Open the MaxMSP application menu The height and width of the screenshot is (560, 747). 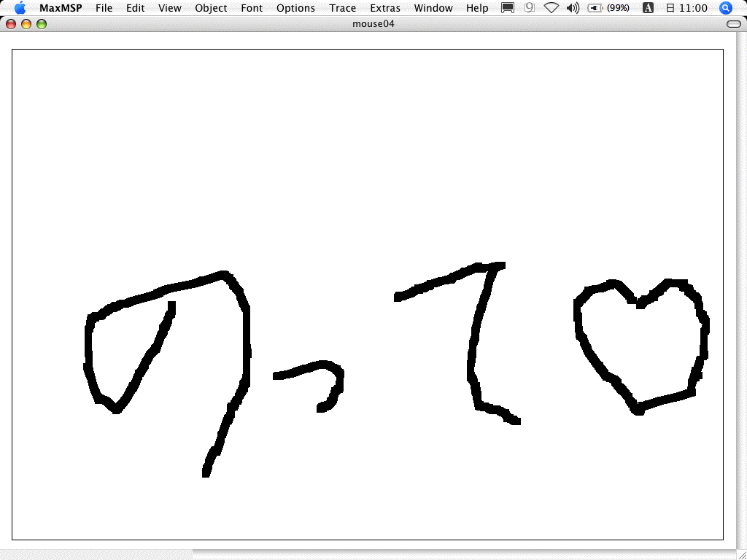click(x=61, y=8)
